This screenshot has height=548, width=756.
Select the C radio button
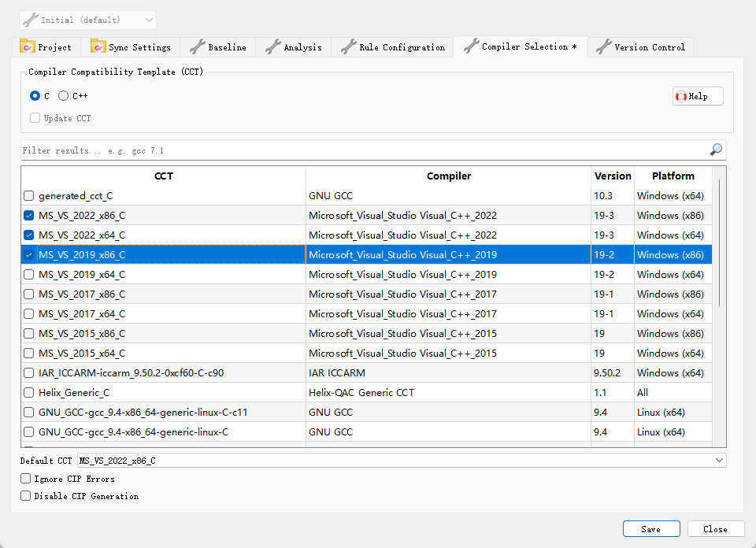pyautogui.click(x=35, y=96)
